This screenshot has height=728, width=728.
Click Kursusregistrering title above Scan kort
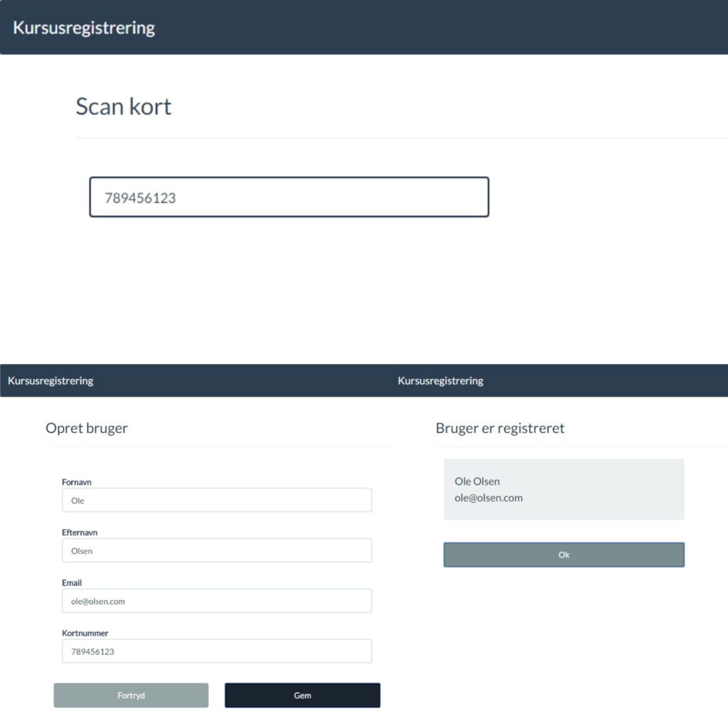[84, 28]
